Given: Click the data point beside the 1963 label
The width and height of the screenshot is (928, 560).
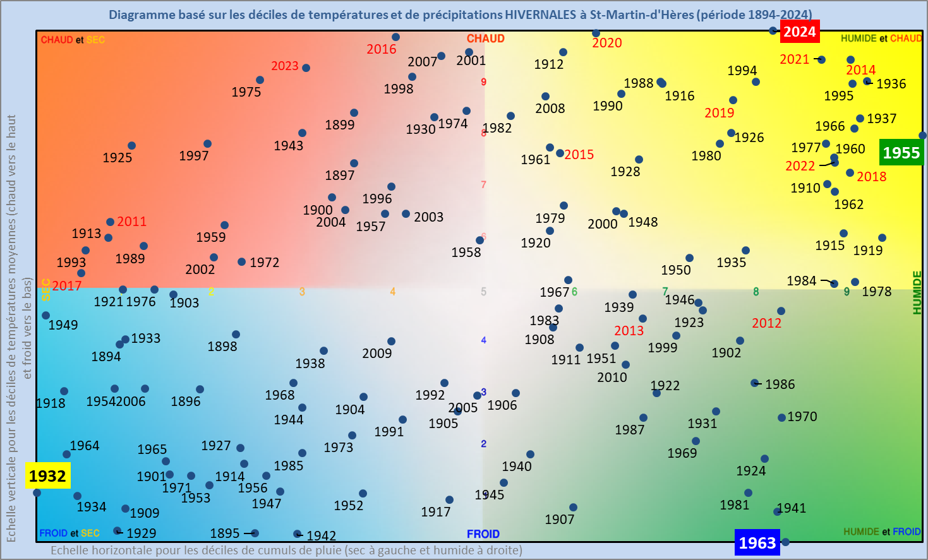Looking at the screenshot, I should pos(785,542).
